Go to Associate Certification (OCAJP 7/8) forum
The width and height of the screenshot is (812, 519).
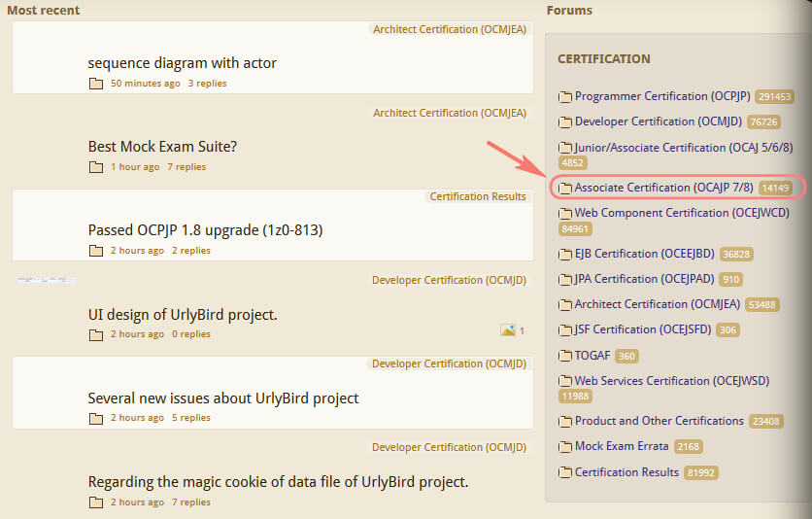[664, 188]
